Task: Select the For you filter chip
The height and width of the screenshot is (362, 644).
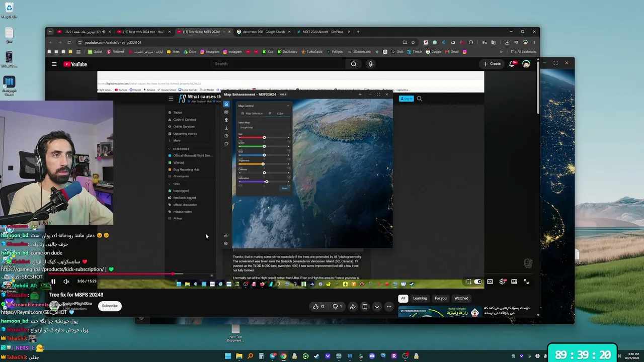Action: point(440,298)
